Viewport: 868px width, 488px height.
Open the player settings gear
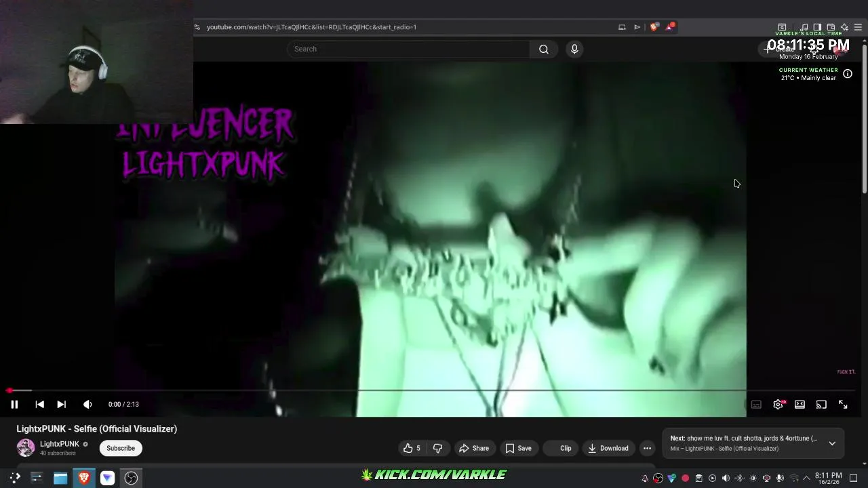(778, 405)
